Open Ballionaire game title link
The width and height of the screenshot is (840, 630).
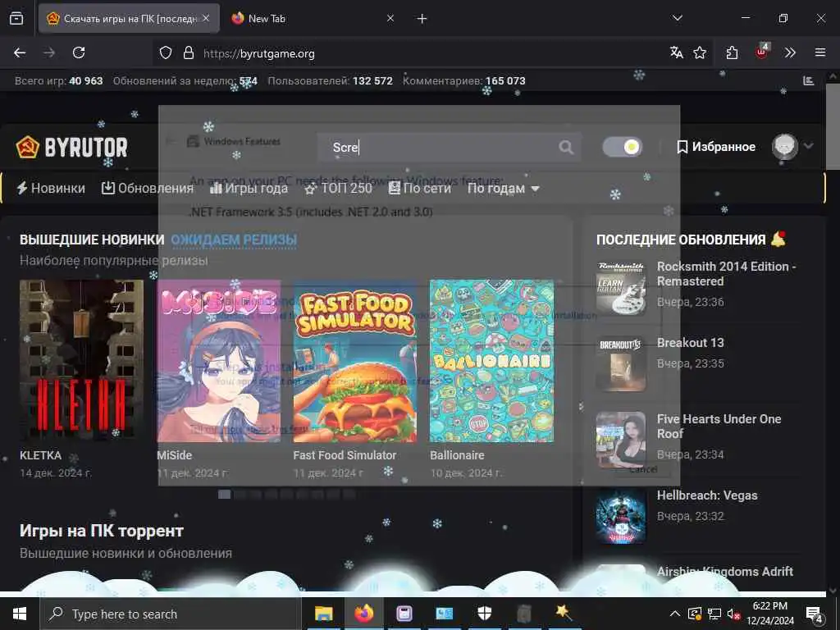click(457, 455)
